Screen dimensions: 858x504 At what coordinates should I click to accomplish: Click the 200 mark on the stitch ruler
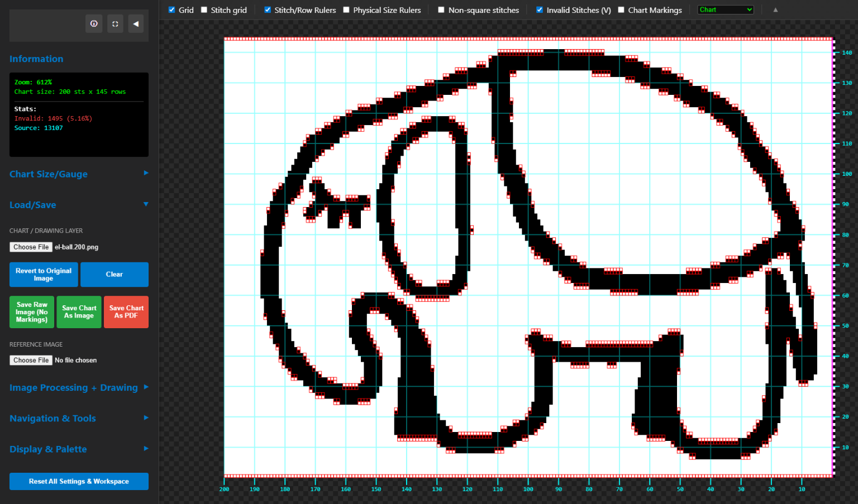[224, 489]
